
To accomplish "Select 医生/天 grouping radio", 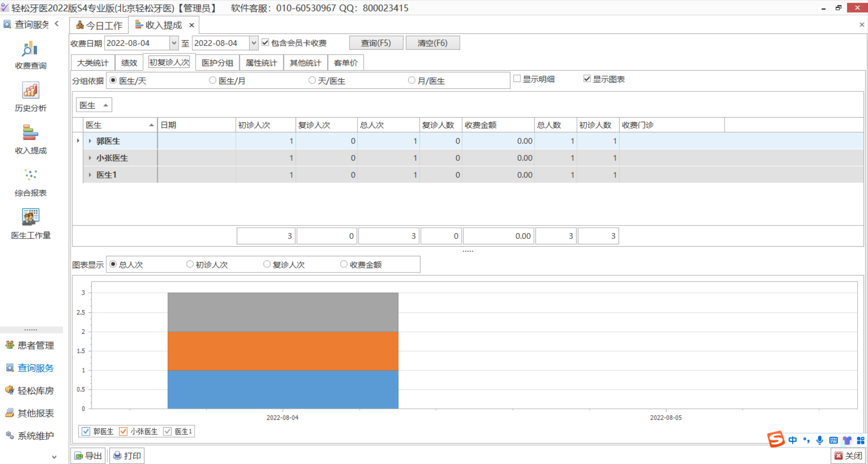I will click(113, 80).
